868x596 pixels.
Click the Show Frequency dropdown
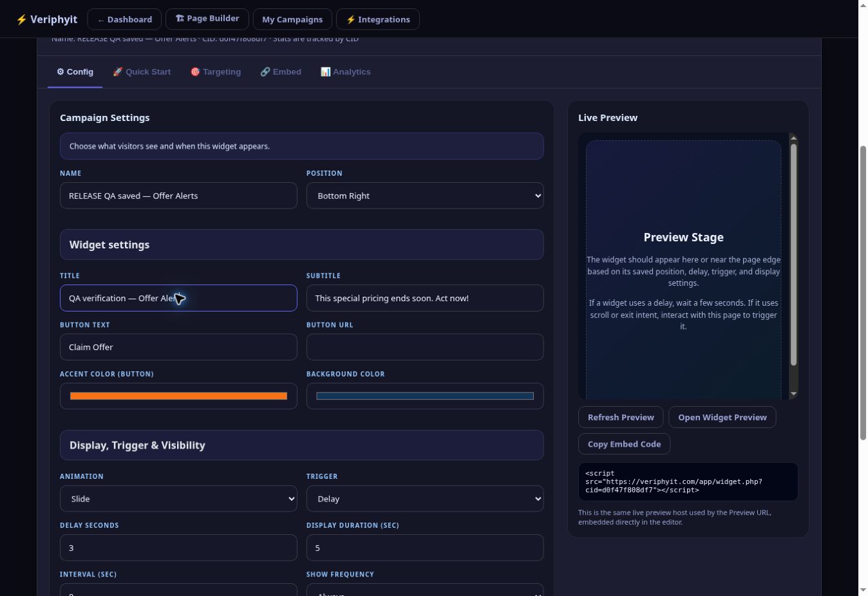pos(425,590)
